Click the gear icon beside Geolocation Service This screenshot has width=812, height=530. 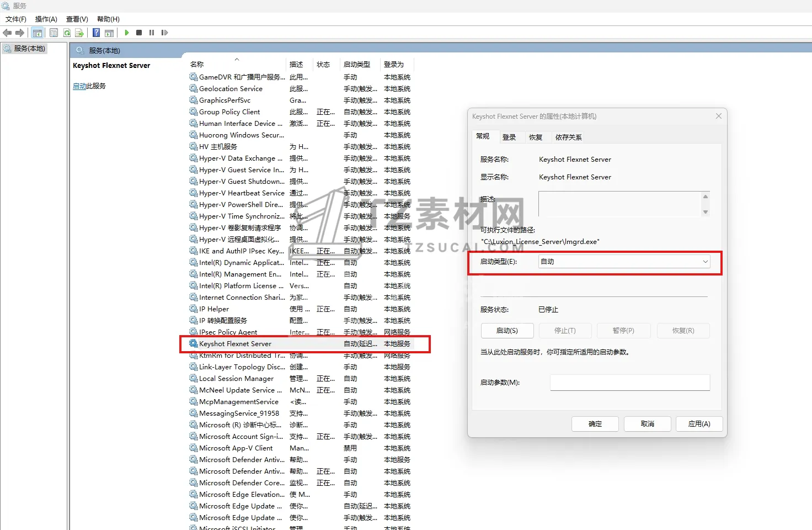pyautogui.click(x=194, y=88)
